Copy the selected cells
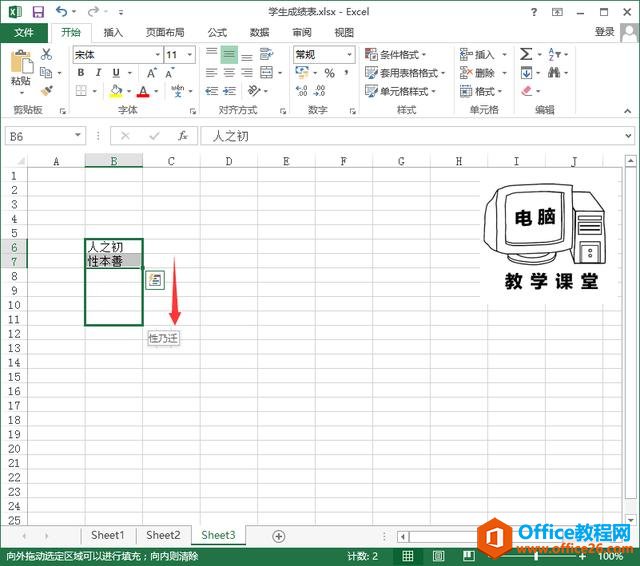 tap(46, 73)
